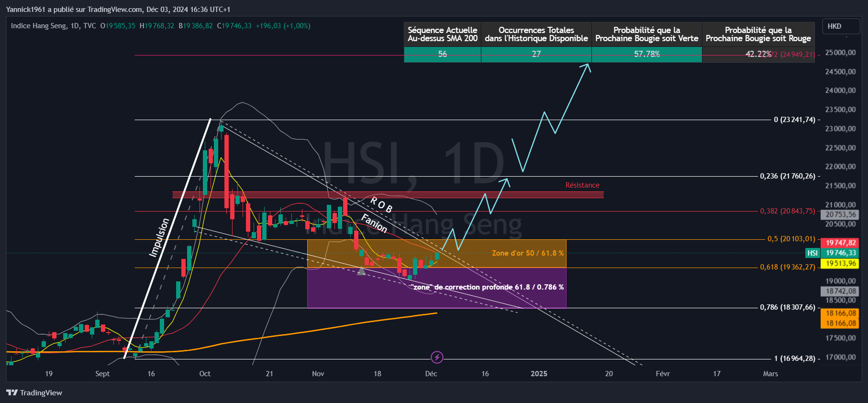Select the Fibonacci 0,786 (18 307,66) label
The height and width of the screenshot is (403, 868).
point(788,307)
